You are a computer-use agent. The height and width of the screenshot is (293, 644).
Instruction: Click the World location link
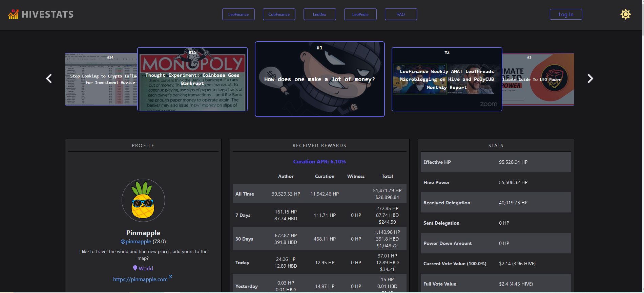point(146,268)
